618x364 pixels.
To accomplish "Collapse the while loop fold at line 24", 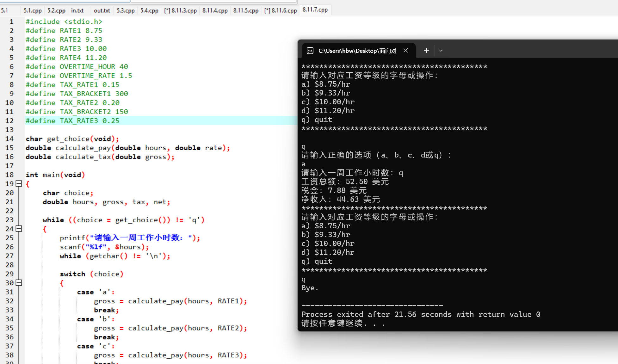I will pyautogui.click(x=19, y=228).
